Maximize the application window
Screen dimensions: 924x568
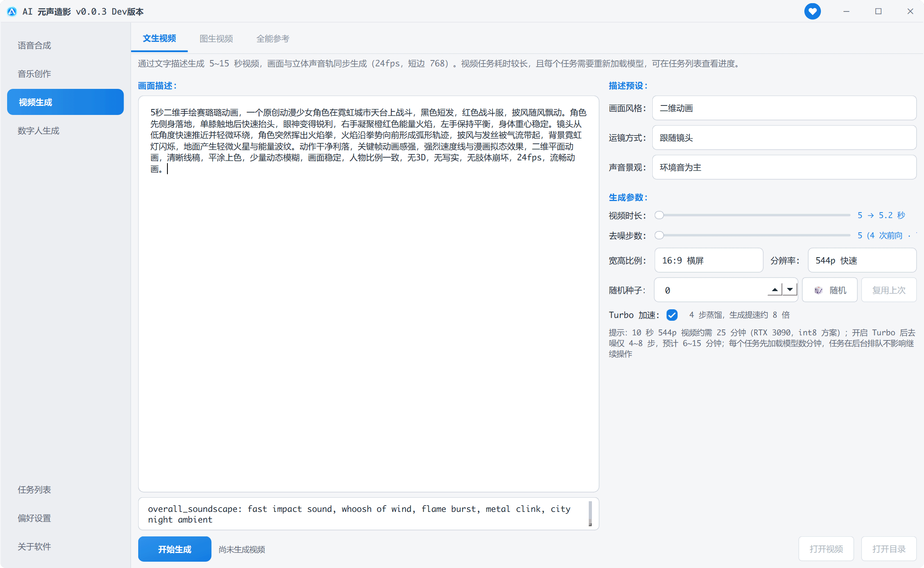tap(878, 11)
